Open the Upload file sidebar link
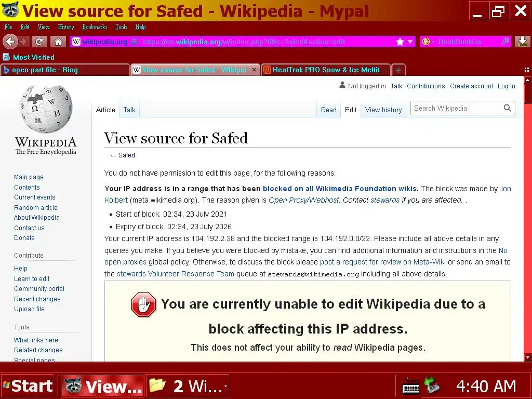The image size is (532, 399). [29, 309]
